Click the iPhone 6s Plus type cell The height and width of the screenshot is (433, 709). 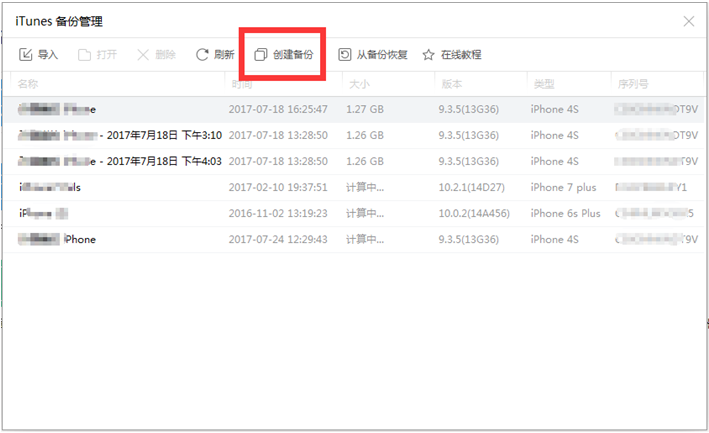pos(566,213)
